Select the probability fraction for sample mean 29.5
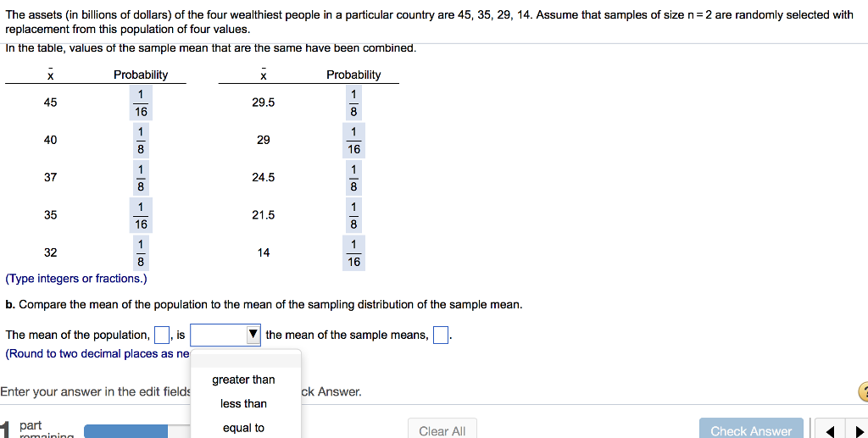This screenshot has width=868, height=438. (x=353, y=103)
